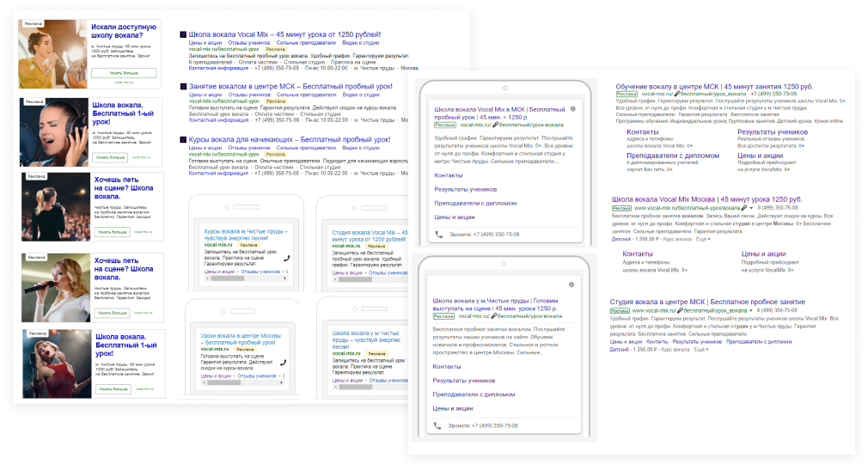Click 'Узнать больше' in the headphones singer banner

coord(111,157)
